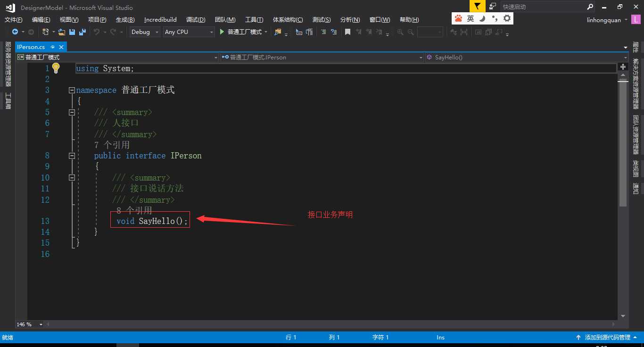The width and height of the screenshot is (644, 347).
Task: Click the user avatar L icon
Action: tap(636, 20)
